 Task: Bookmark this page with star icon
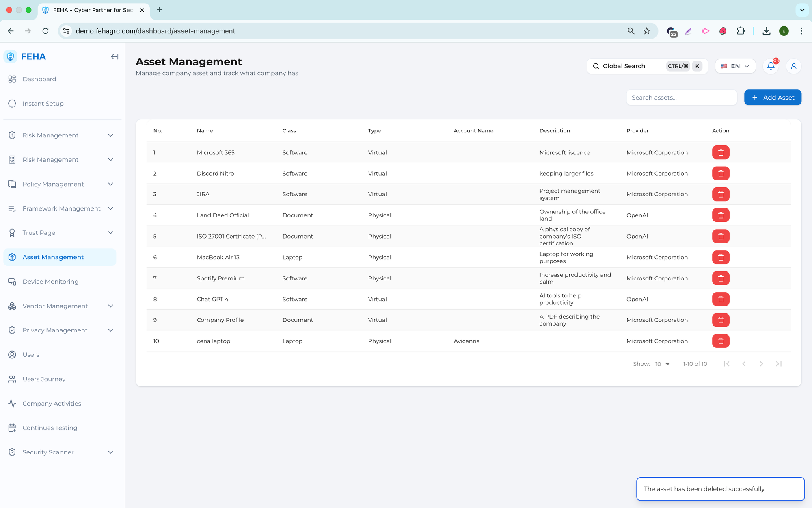(647, 31)
